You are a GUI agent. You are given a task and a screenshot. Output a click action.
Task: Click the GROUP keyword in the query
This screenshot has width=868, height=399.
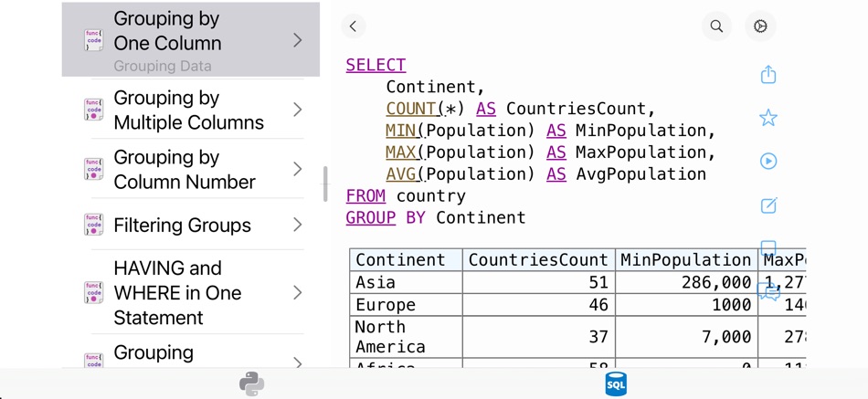click(x=371, y=217)
